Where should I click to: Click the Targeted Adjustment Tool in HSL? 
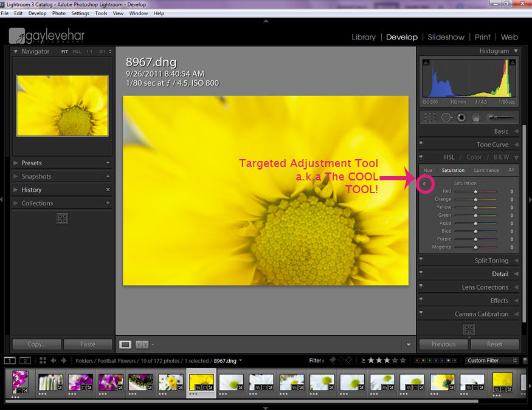(x=425, y=183)
